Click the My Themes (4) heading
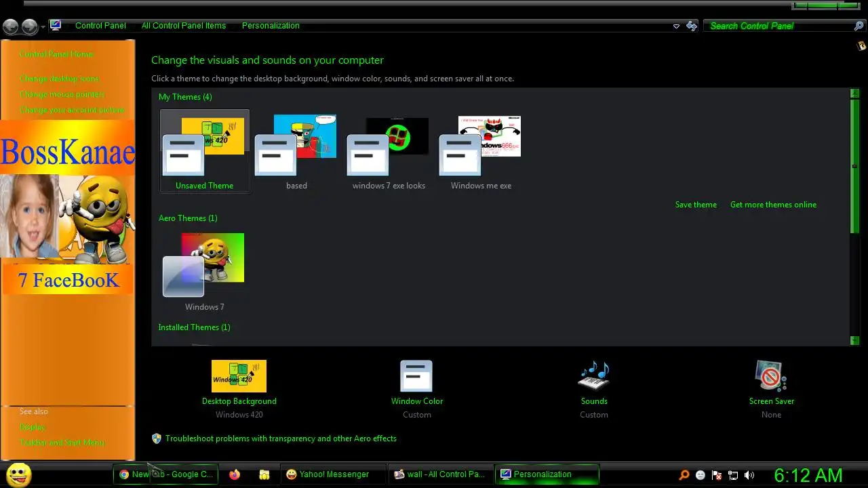 185,97
